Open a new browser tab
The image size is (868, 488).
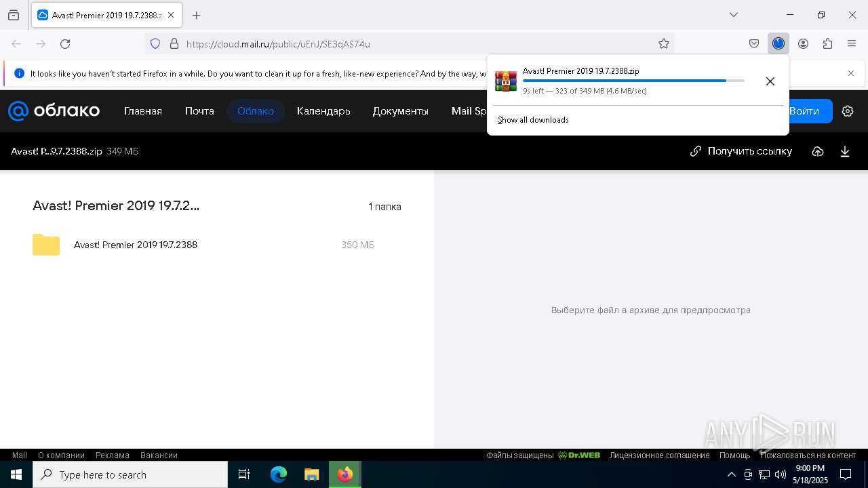tap(197, 15)
